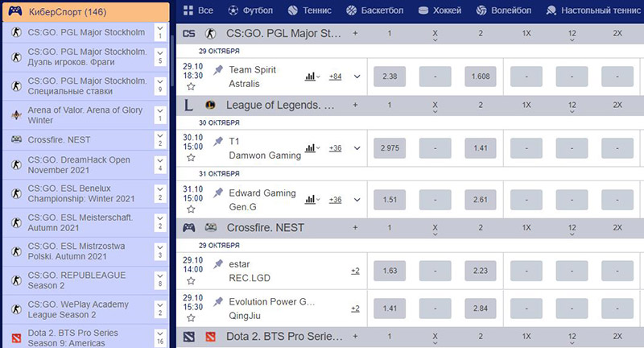Open statistics chart for Team Spirit vs Astralis
Image resolution: width=644 pixels, height=348 pixels.
point(312,77)
